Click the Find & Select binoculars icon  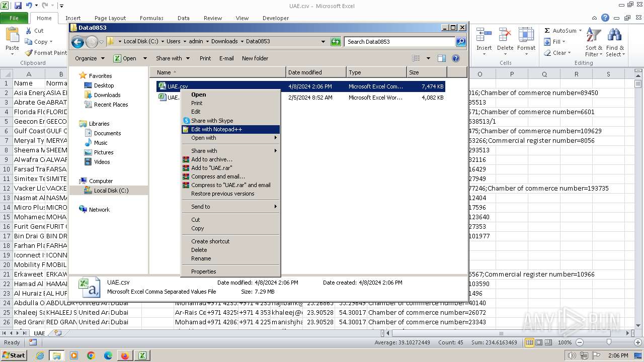click(615, 36)
